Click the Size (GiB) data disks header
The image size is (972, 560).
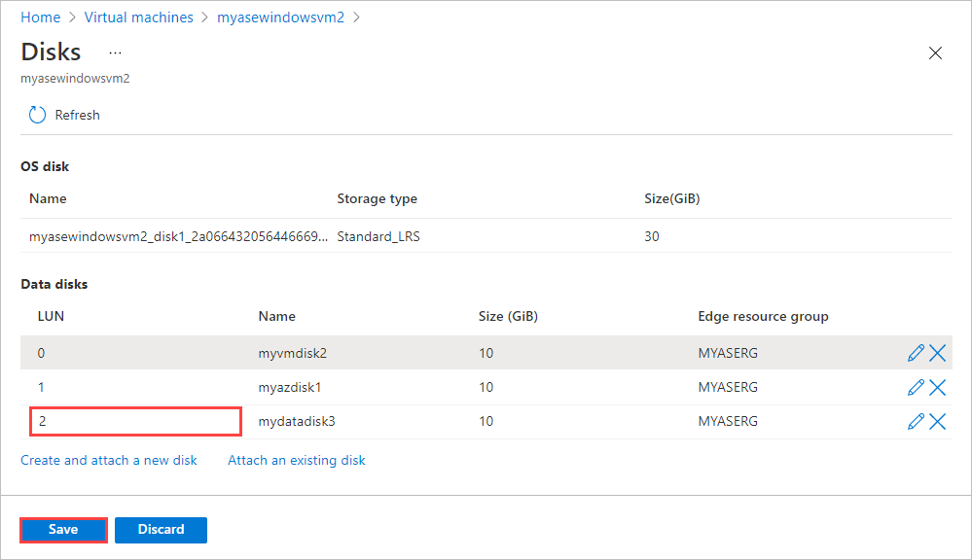pos(508,316)
